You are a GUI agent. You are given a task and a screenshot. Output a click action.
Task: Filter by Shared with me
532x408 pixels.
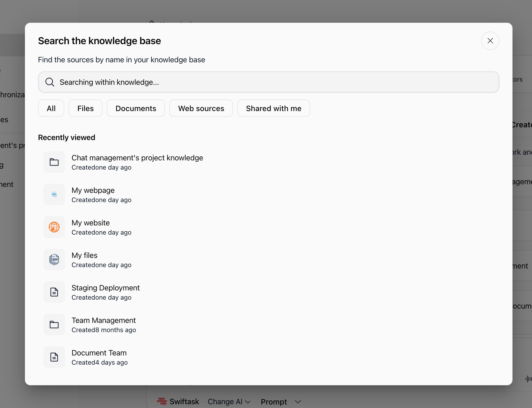pyautogui.click(x=274, y=108)
